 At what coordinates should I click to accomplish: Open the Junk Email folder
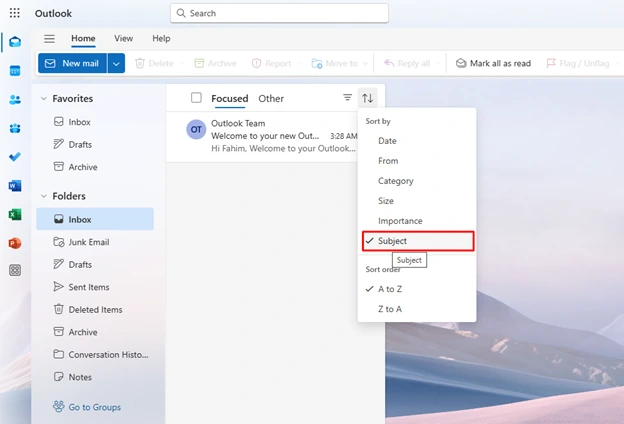(95, 242)
